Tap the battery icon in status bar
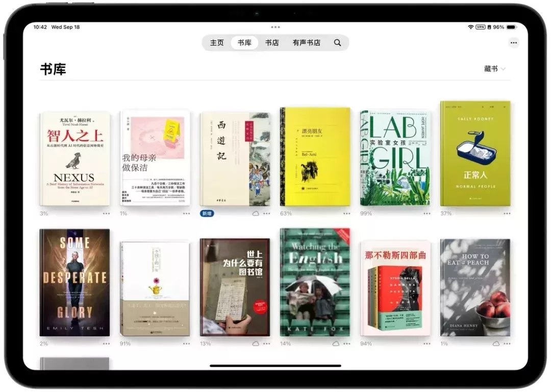Image resolution: width=551 pixels, height=392 pixels. [x=511, y=27]
